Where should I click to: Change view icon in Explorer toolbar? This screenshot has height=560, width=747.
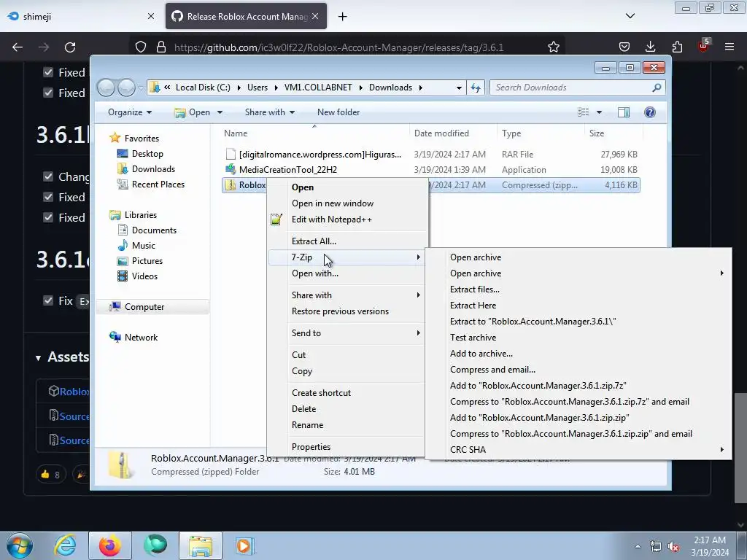click(x=584, y=112)
